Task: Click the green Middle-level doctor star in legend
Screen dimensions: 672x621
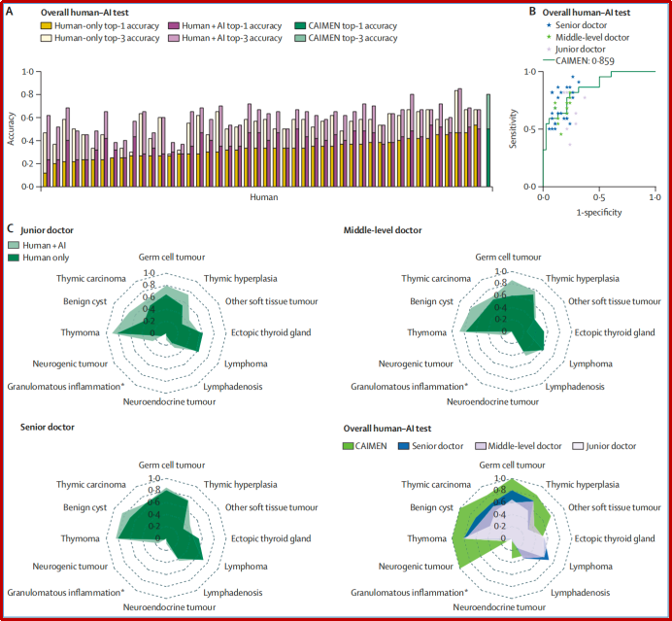Action: click(551, 39)
